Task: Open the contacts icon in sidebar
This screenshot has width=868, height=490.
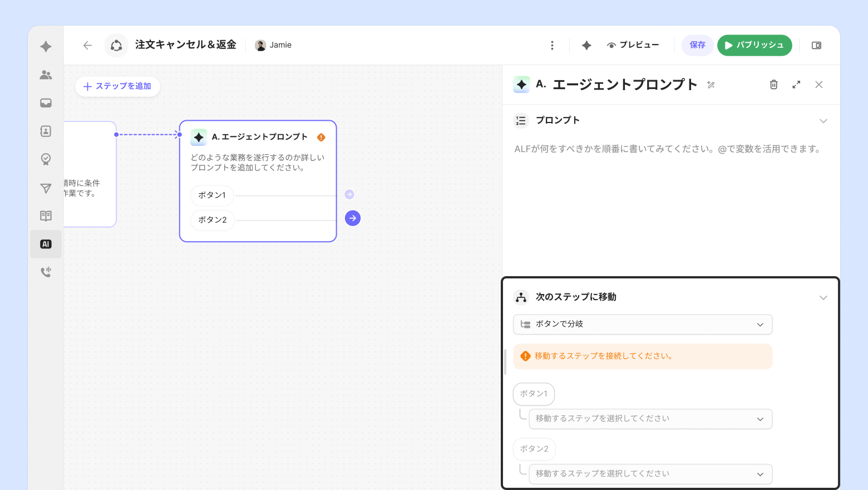Action: pyautogui.click(x=46, y=131)
